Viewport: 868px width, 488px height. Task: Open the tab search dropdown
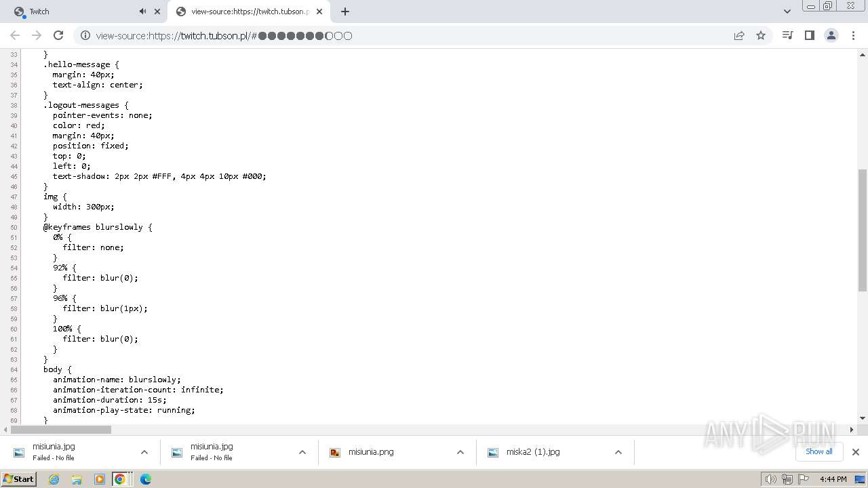(787, 12)
